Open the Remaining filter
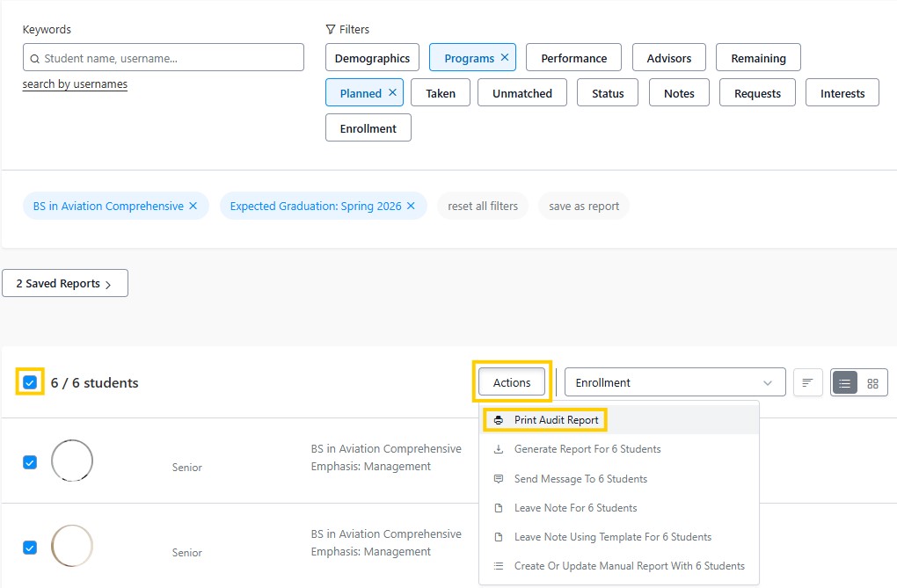 758,58
